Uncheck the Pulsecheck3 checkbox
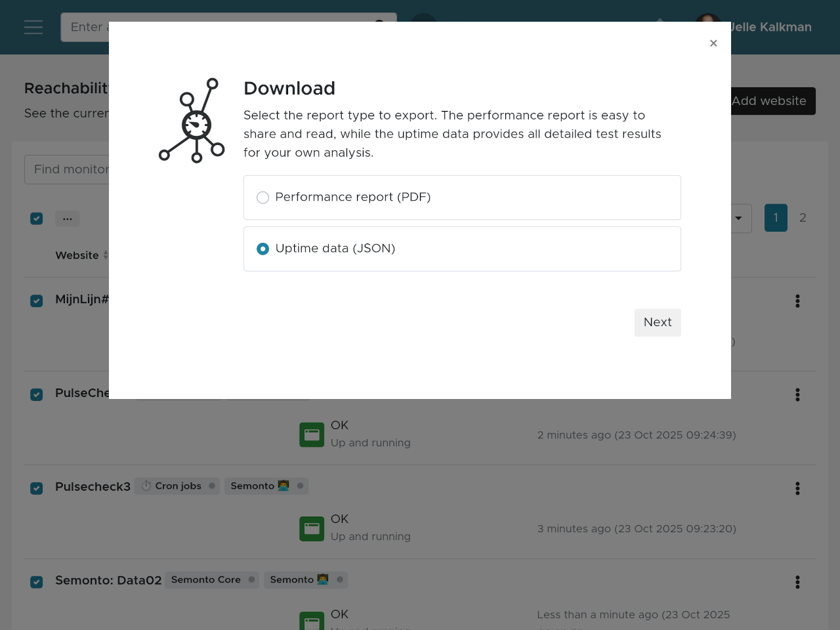This screenshot has height=630, width=840. 37,489
